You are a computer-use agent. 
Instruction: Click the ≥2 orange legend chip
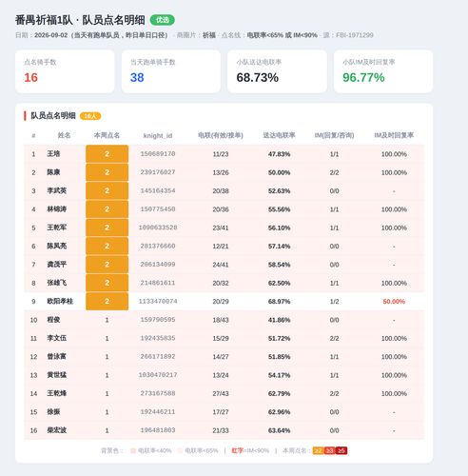318,450
